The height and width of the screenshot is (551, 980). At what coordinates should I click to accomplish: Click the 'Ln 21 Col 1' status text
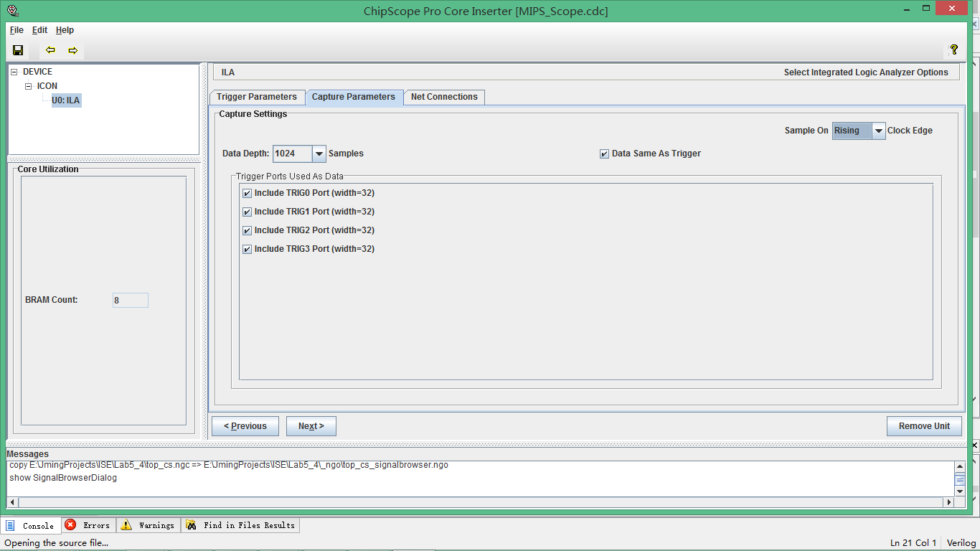913,543
